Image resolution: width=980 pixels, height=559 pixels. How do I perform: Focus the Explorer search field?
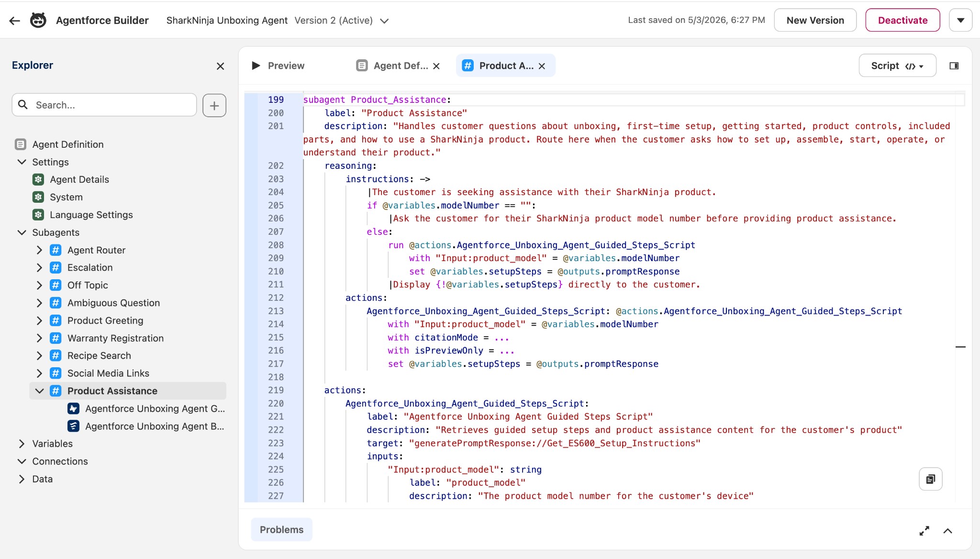pos(104,105)
